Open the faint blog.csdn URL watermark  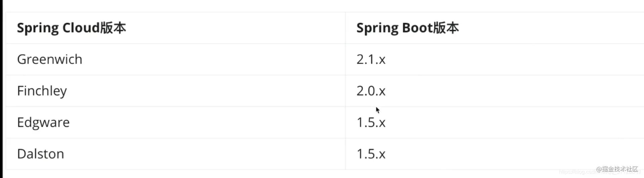tap(577, 172)
